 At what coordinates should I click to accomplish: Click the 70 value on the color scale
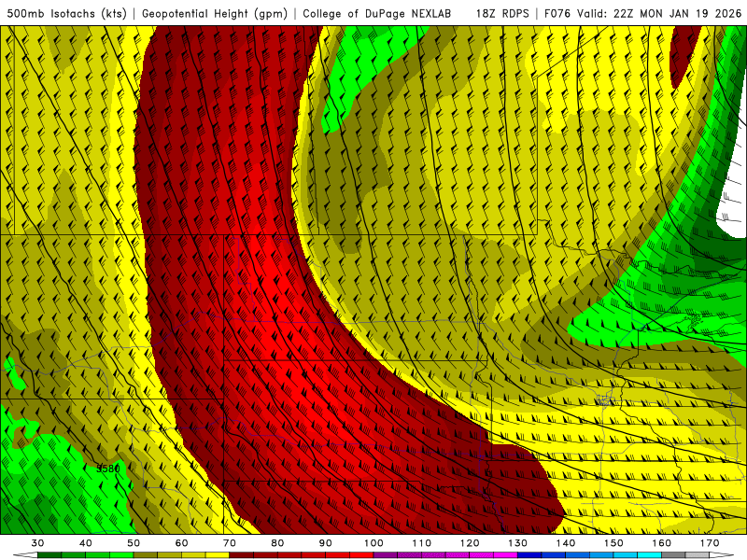pos(230,543)
